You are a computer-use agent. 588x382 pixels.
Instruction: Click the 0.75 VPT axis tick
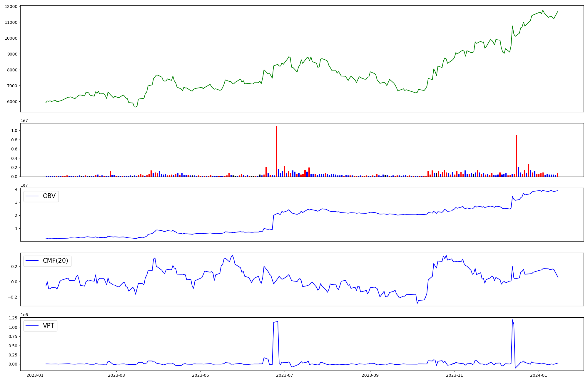[13, 336]
